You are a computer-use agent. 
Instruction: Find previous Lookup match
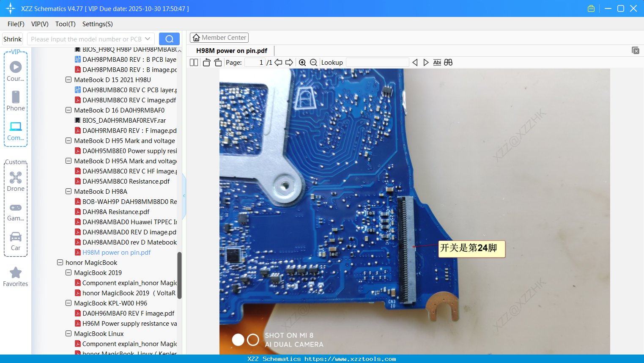coord(415,63)
